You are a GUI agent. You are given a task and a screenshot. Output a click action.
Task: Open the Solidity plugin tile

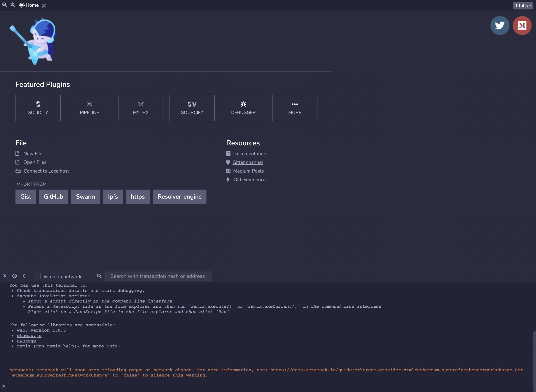click(38, 108)
